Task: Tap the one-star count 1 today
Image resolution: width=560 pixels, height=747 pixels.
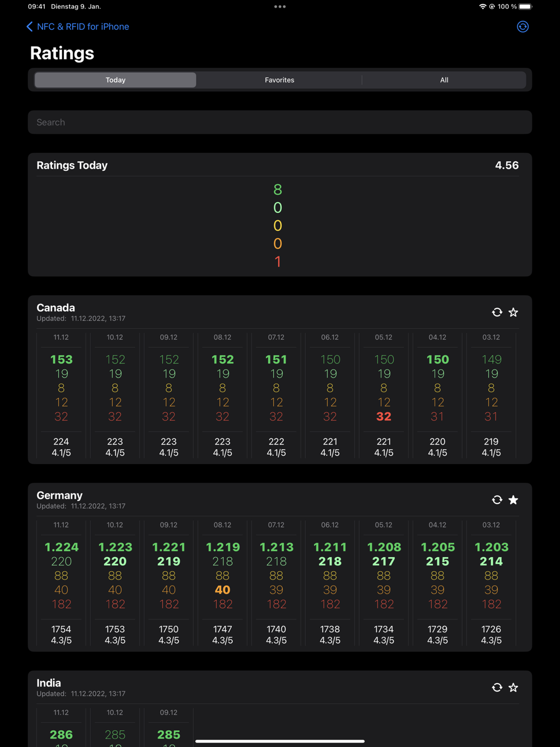Action: (x=278, y=262)
